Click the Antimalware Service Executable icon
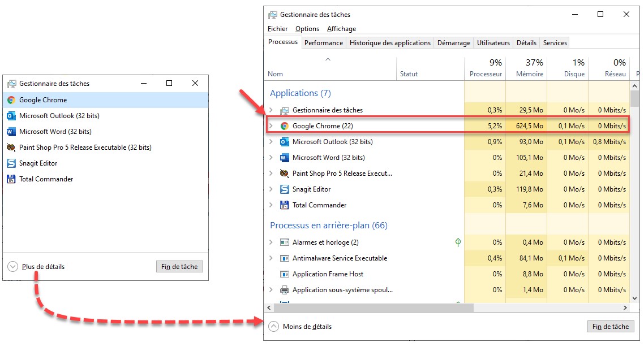644x347 pixels. 285,258
